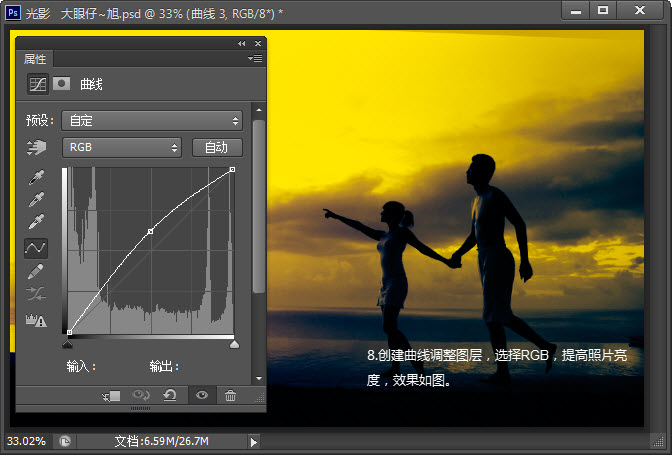Click the 曲线 panel title text

pos(91,84)
